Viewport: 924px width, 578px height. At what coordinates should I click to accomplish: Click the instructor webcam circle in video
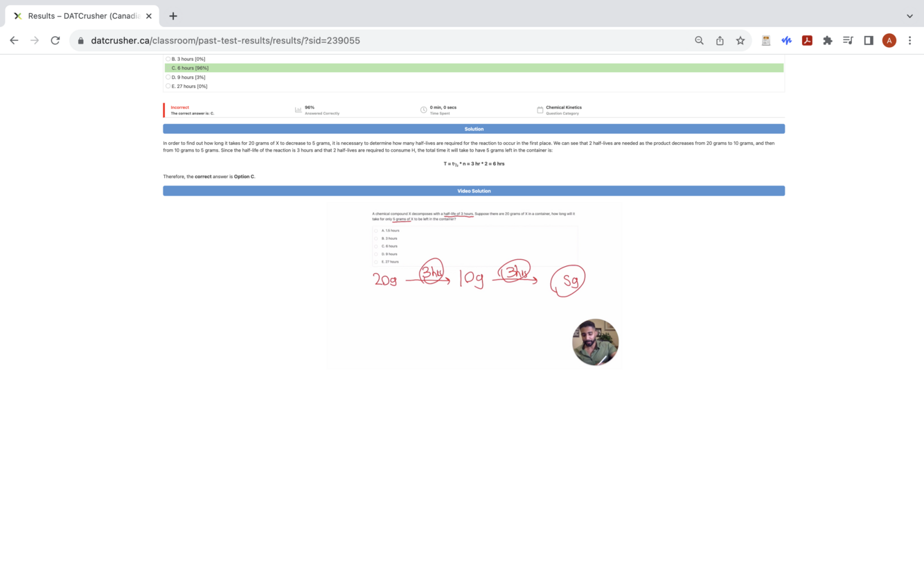point(596,342)
